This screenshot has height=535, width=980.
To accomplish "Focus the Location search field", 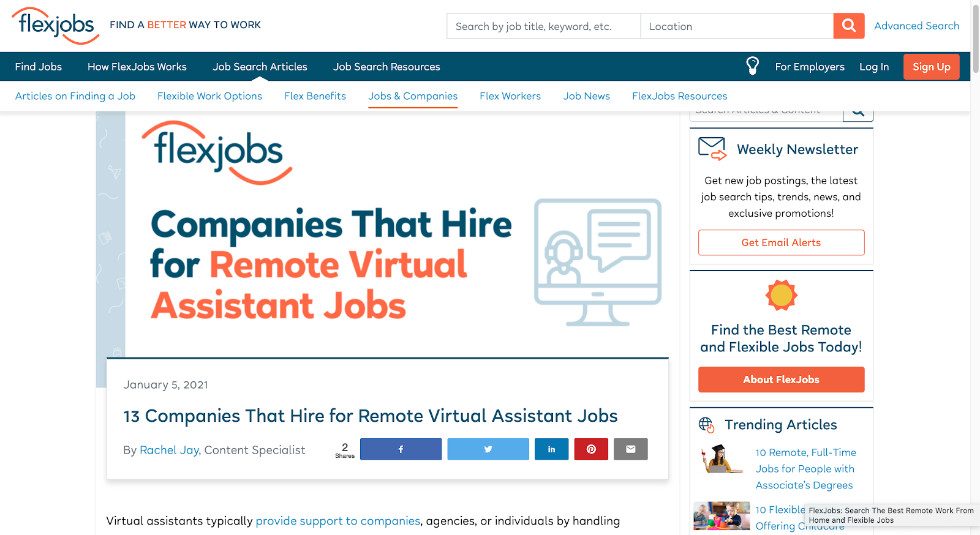I will point(737,26).
